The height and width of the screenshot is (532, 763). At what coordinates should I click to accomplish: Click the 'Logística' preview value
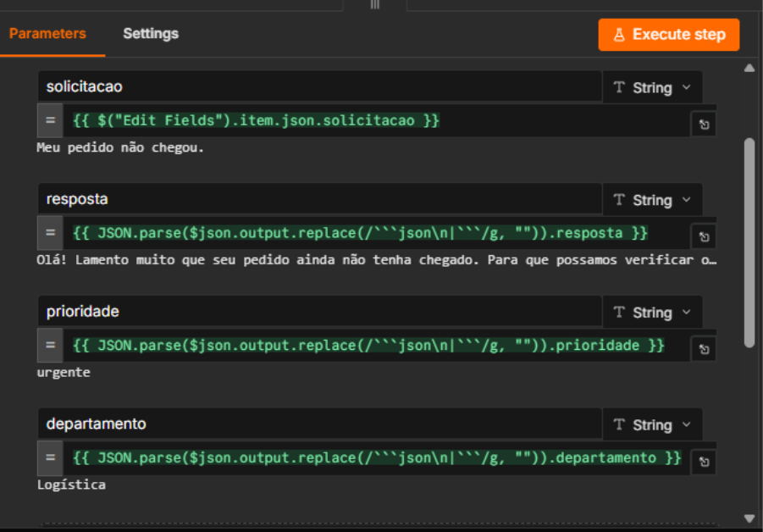(x=71, y=485)
